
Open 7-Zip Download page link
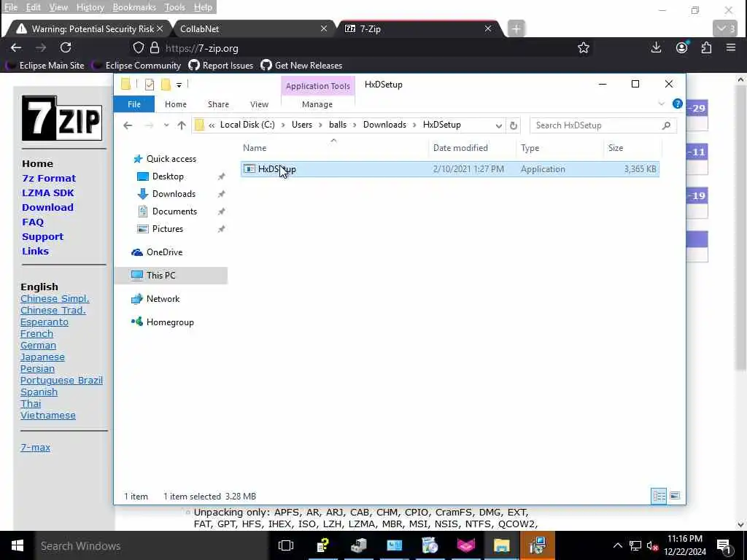click(47, 207)
